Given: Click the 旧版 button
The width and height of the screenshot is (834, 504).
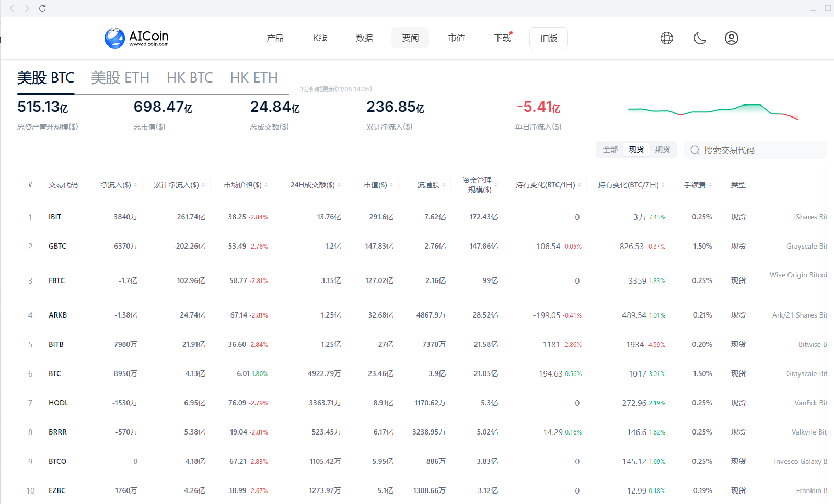Looking at the screenshot, I should [x=549, y=38].
